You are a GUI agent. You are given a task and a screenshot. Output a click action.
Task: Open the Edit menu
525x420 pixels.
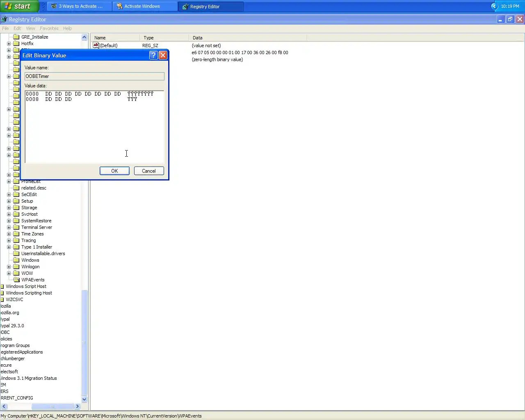pos(17,28)
